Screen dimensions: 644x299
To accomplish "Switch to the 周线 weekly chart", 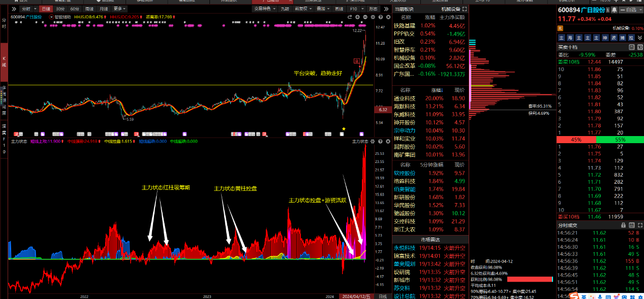I will pyautogui.click(x=89, y=9).
